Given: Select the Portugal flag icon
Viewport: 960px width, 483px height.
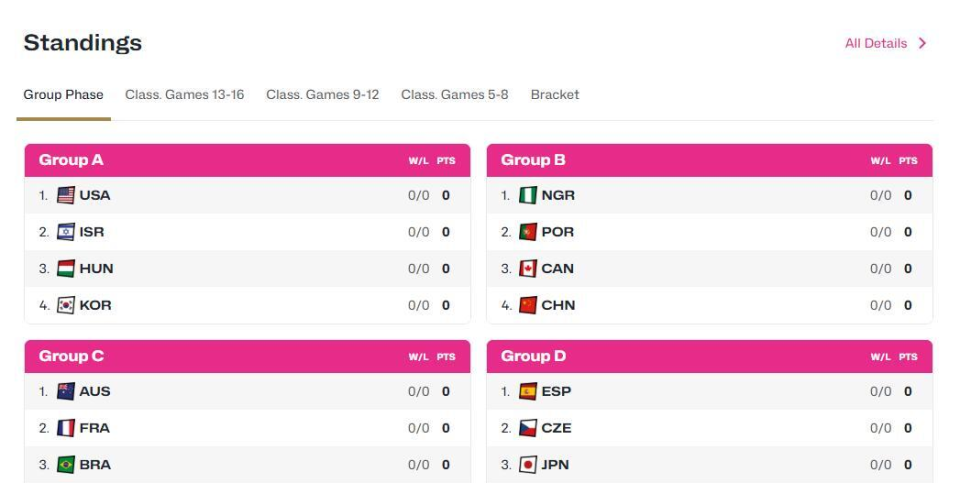Looking at the screenshot, I should pyautogui.click(x=528, y=232).
